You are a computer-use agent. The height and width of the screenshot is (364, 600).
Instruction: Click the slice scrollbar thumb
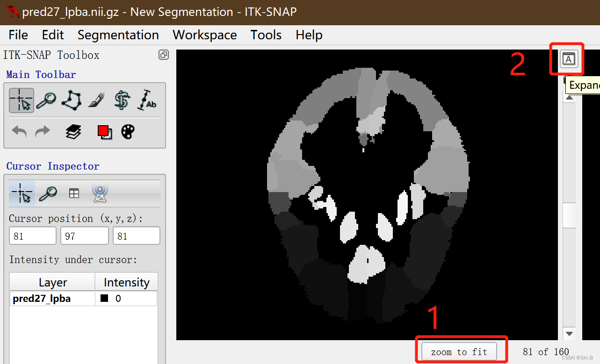569,215
